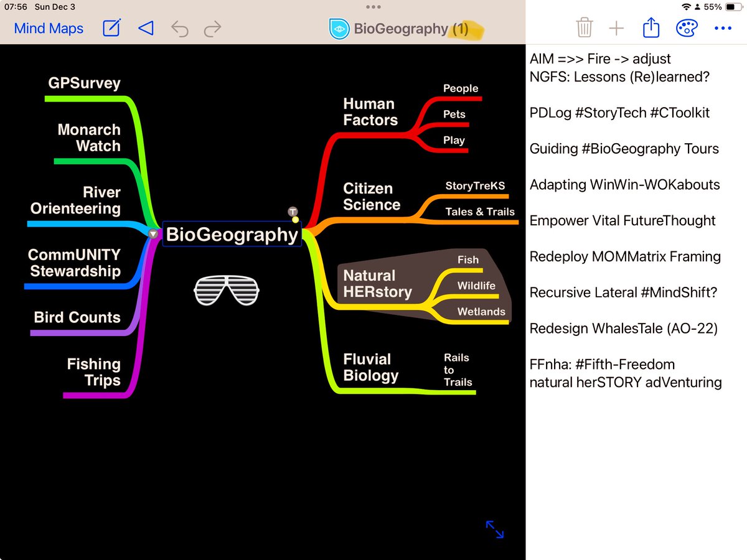The width and height of the screenshot is (747, 560).
Task: Click note line 'PDLog #StoryTech #CToolkit'
Action: pos(620,113)
